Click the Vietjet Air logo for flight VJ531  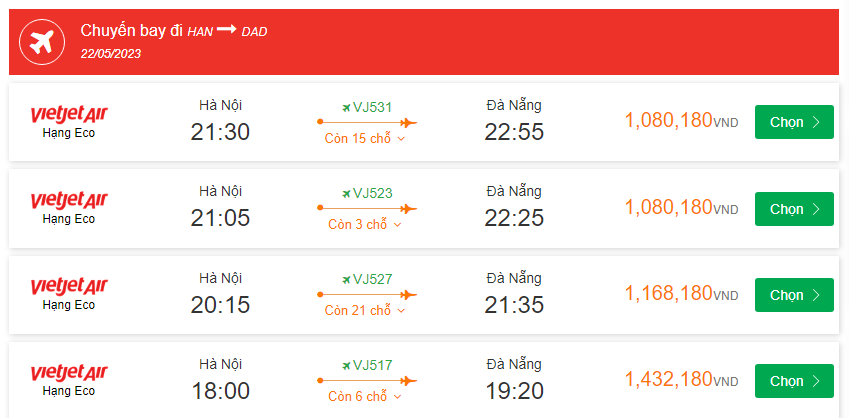coord(69,113)
